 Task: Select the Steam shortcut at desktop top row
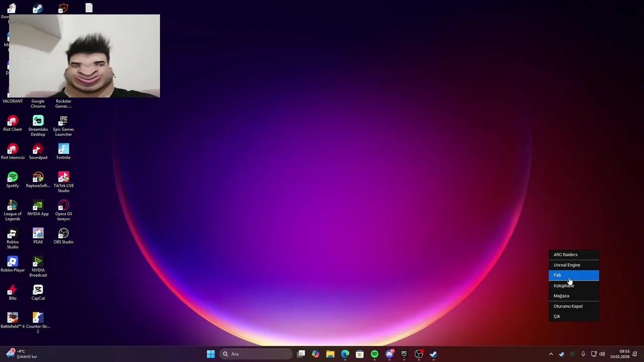pyautogui.click(x=38, y=8)
